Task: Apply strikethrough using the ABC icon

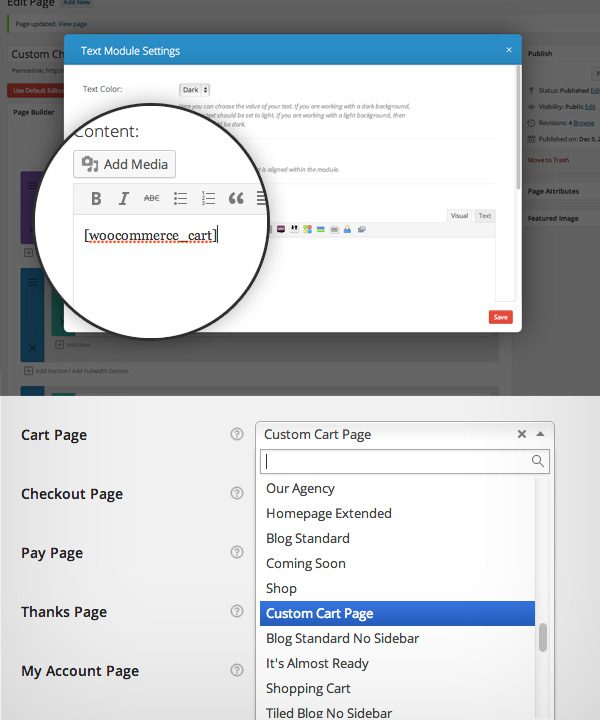Action: [x=151, y=198]
